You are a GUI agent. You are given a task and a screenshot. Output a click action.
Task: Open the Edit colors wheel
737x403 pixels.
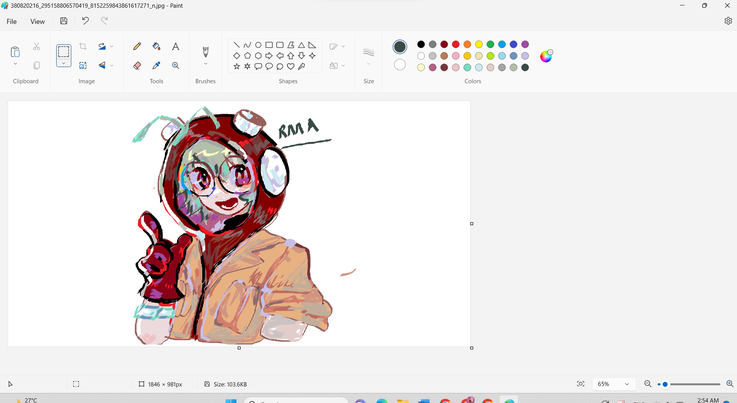coord(546,56)
